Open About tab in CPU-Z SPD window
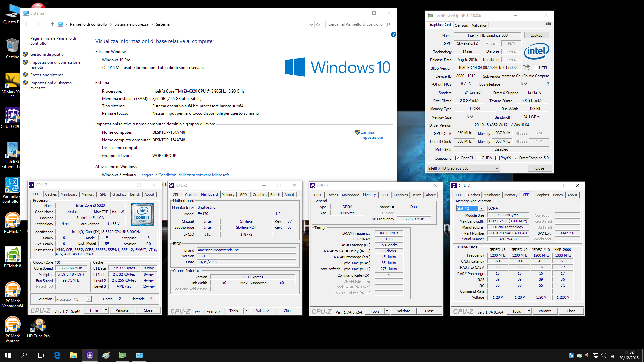This screenshot has height=362, width=644. pyautogui.click(x=572, y=195)
